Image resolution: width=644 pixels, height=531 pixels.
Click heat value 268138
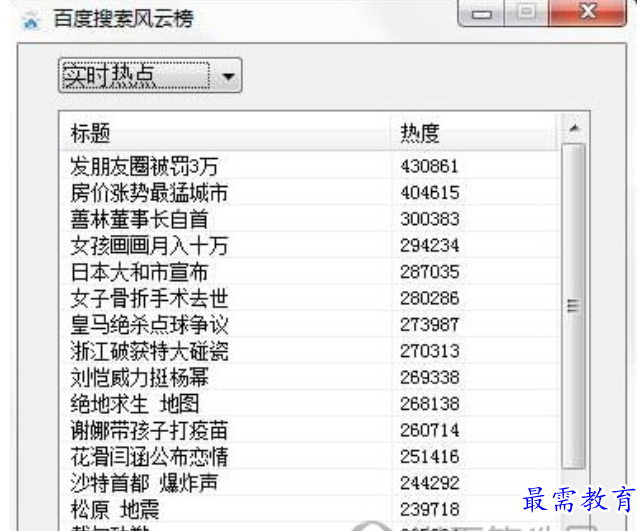pyautogui.click(x=429, y=404)
